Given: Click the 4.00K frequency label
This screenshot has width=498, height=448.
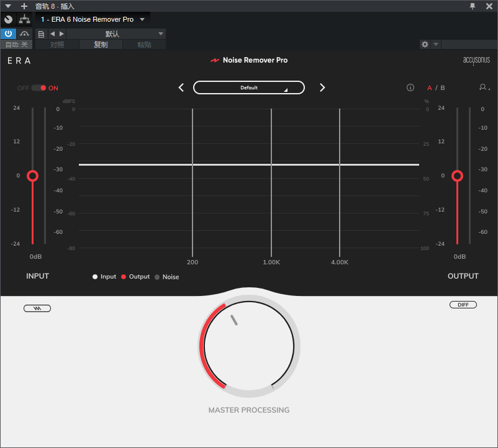Looking at the screenshot, I should tap(340, 262).
